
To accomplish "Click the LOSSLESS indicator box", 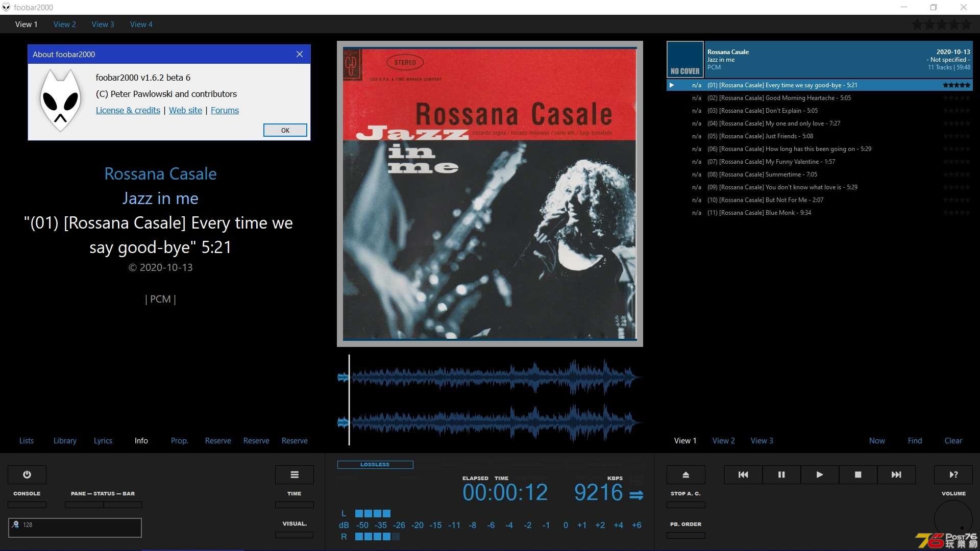I will pos(375,464).
